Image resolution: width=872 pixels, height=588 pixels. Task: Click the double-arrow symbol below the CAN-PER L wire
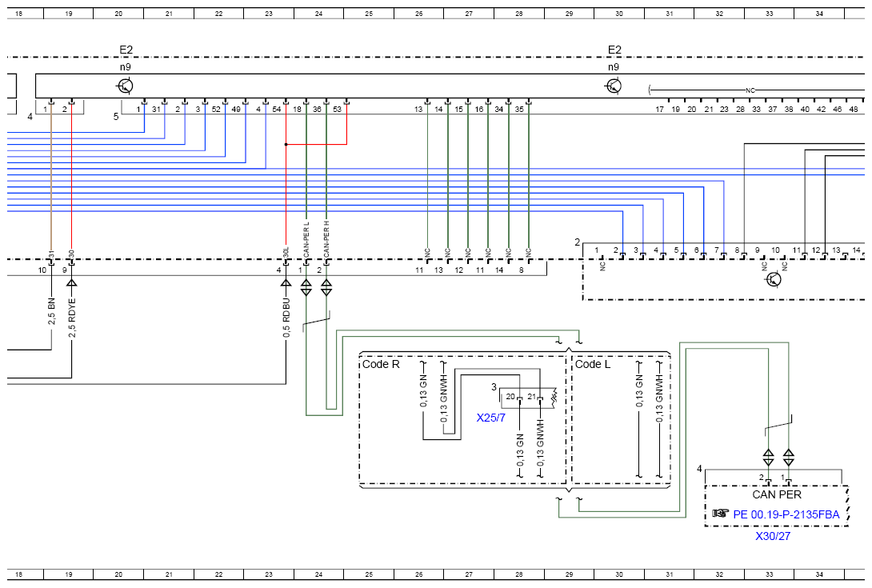coord(306,288)
